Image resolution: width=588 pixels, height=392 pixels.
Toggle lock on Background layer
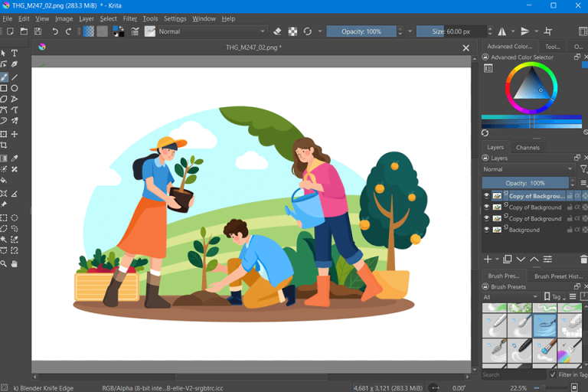(x=570, y=230)
